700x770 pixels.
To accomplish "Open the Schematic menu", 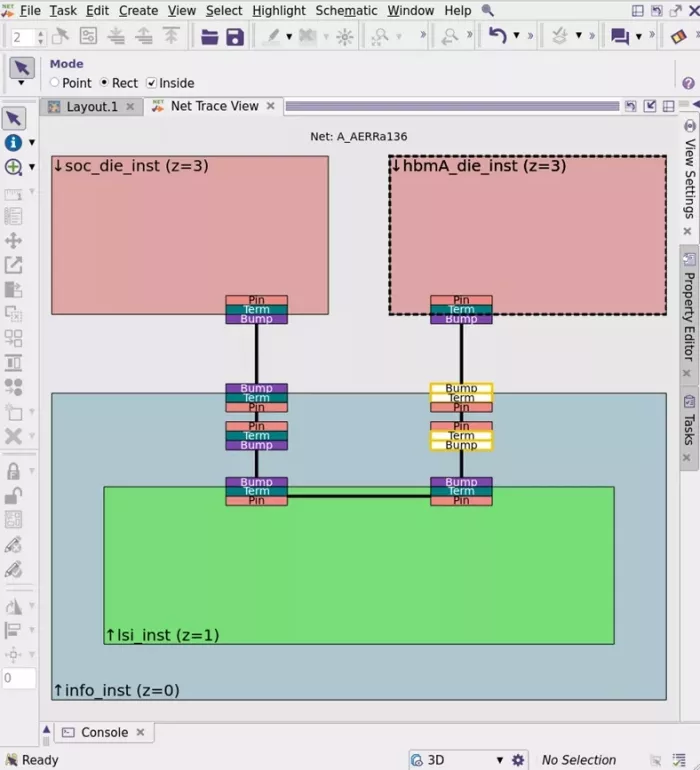I will [346, 10].
